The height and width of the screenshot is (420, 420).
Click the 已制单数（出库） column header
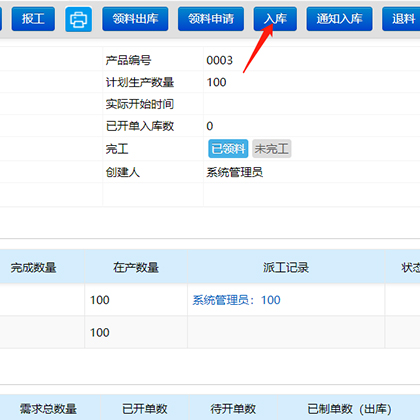pyautogui.click(x=349, y=408)
